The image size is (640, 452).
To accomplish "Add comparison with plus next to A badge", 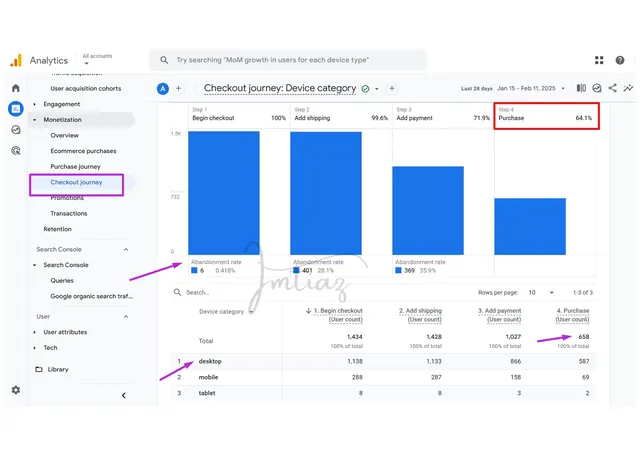I will coord(178,88).
